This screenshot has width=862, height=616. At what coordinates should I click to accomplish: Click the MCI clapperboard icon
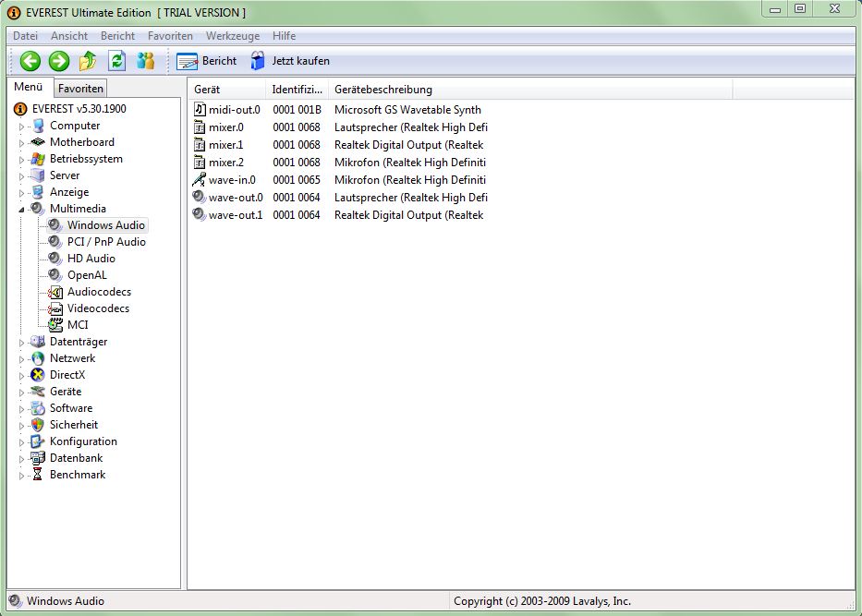[x=55, y=325]
